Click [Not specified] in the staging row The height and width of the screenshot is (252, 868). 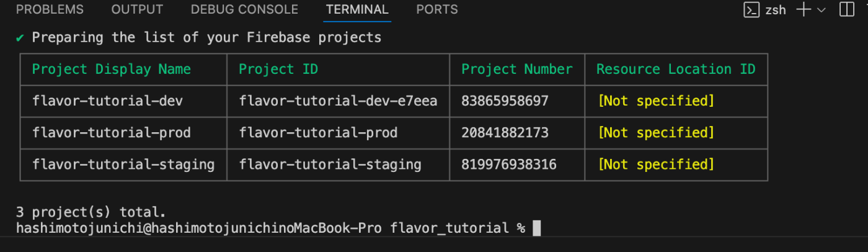pyautogui.click(x=656, y=164)
